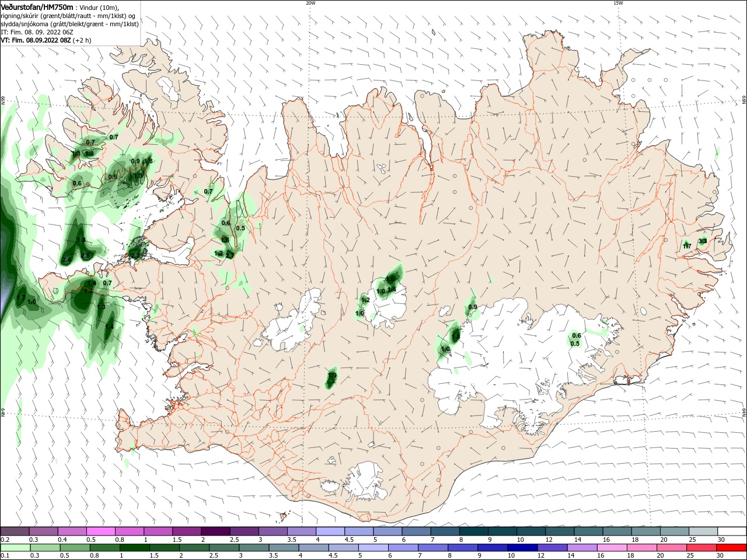The height and width of the screenshot is (560, 747).
Task: Select the dark green 1.5–2 lower legend swatch
Action: coord(165,548)
